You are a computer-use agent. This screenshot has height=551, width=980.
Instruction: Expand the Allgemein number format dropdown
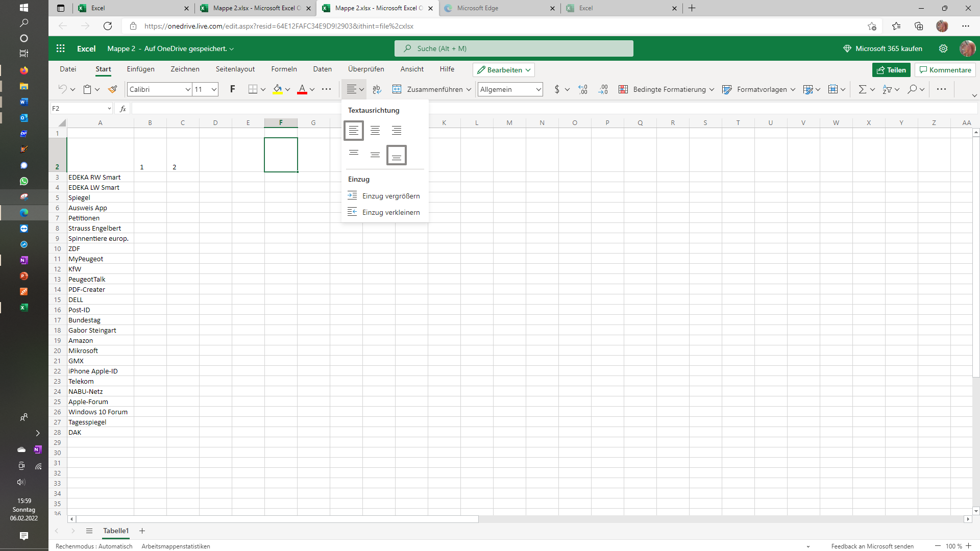(538, 89)
